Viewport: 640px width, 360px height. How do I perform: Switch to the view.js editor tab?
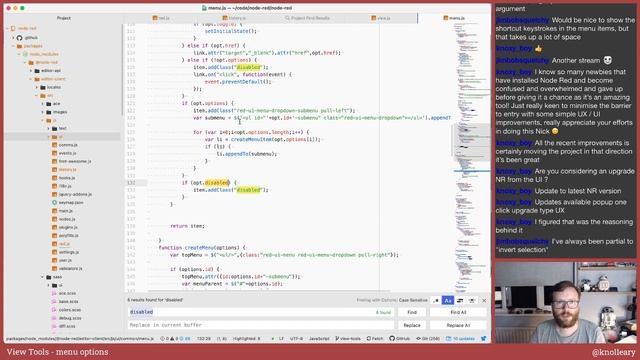(381, 18)
